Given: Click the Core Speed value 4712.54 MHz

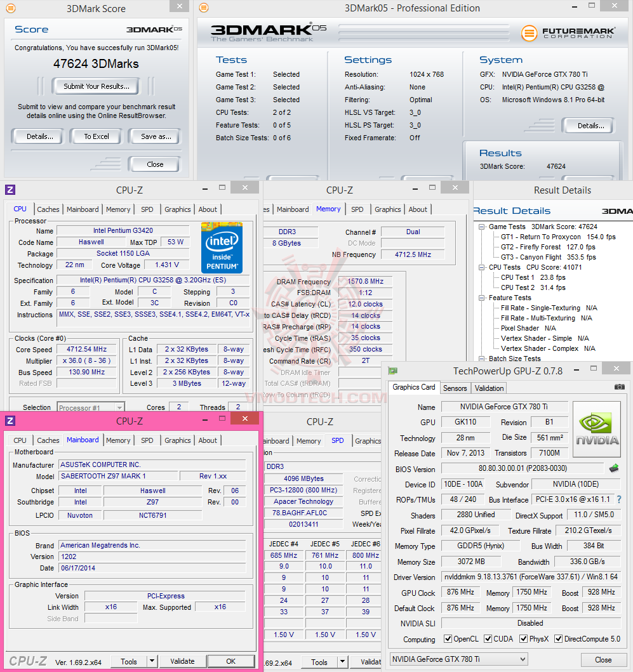Looking at the screenshot, I should coord(86,349).
